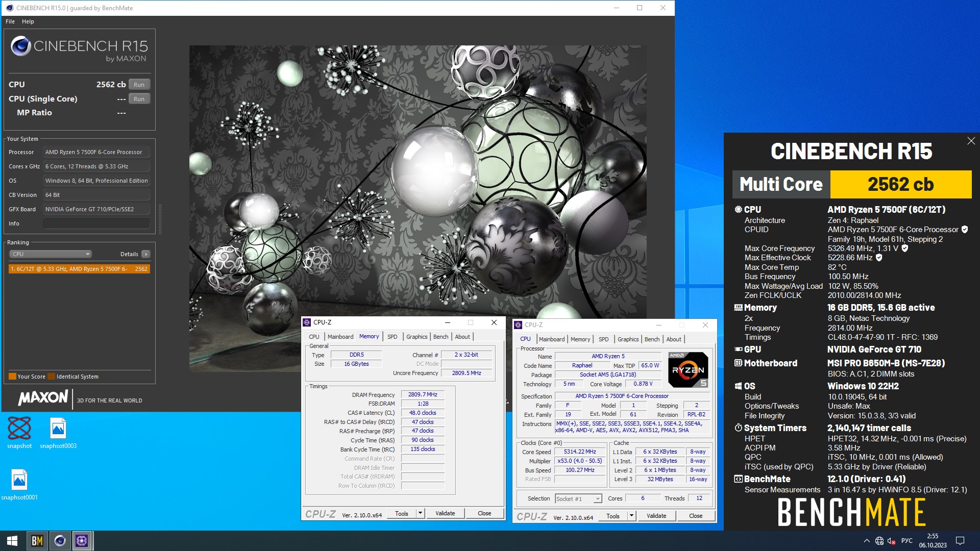
Task: Open the snaphsot0003 image file icon
Action: 58,433
